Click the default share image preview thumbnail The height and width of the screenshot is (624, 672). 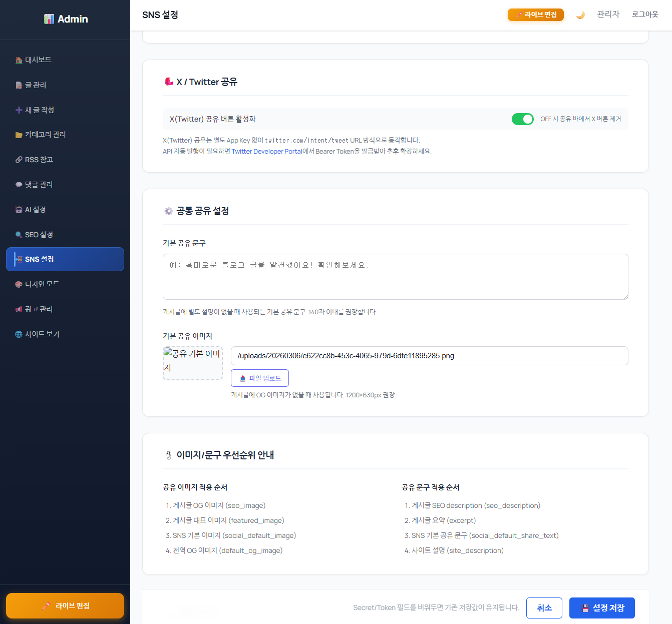[x=193, y=363]
